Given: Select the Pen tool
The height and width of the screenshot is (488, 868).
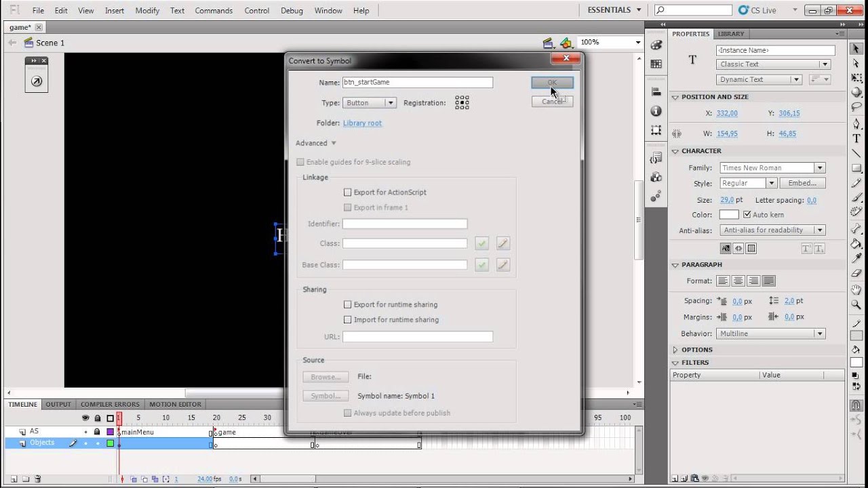Looking at the screenshot, I should 856,124.
